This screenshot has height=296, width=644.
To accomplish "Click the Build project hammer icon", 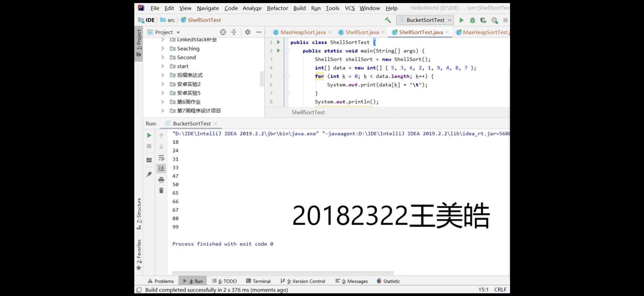I will click(x=388, y=20).
